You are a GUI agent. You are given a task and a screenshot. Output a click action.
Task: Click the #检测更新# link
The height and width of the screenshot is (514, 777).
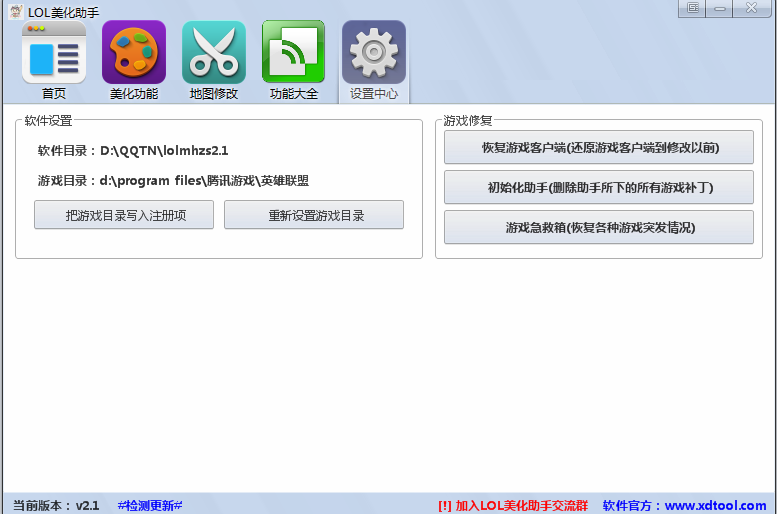(x=150, y=506)
